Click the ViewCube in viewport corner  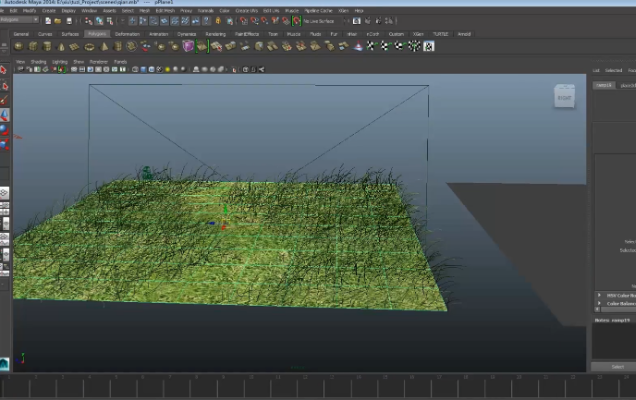(x=564, y=96)
